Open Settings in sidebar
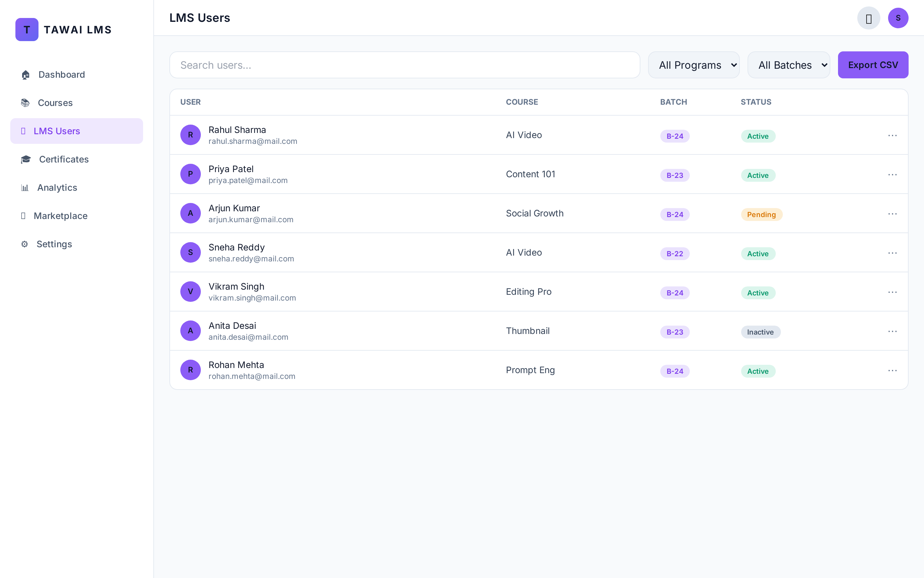 (x=77, y=244)
